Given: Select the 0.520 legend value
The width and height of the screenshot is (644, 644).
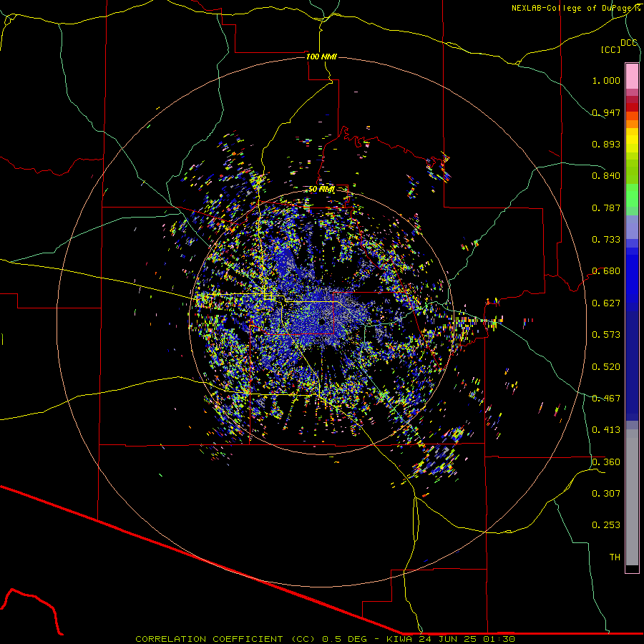Looking at the screenshot, I should click(x=606, y=367).
